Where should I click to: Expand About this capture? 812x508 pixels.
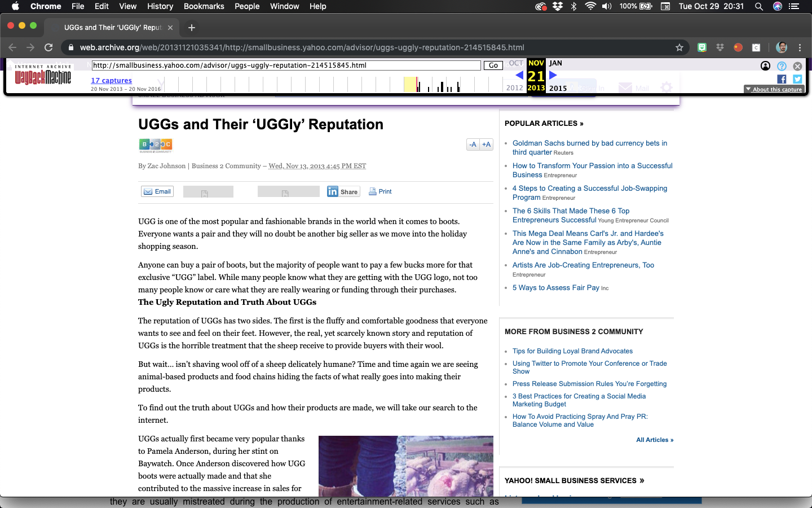coord(774,89)
